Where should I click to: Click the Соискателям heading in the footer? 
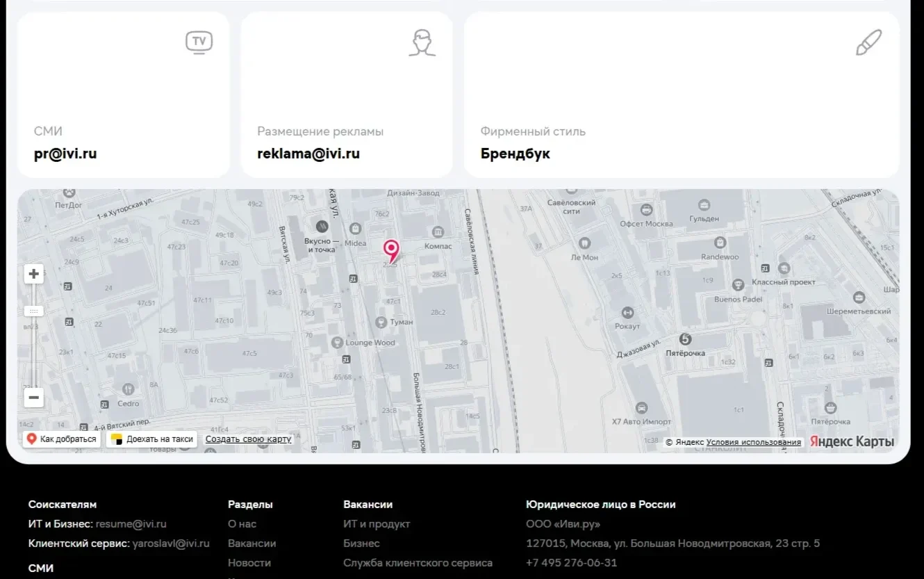[63, 505]
